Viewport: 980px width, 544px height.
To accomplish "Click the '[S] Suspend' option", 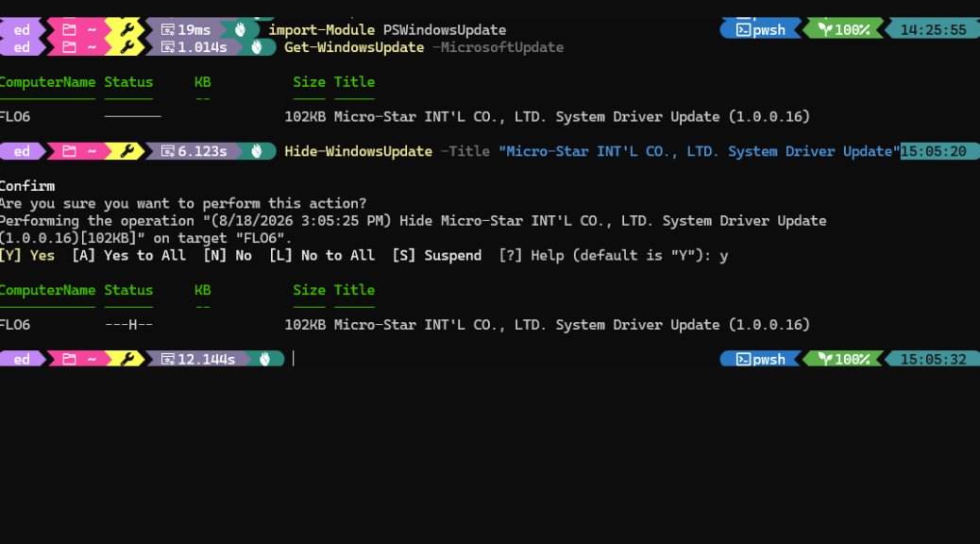I will (x=437, y=256).
